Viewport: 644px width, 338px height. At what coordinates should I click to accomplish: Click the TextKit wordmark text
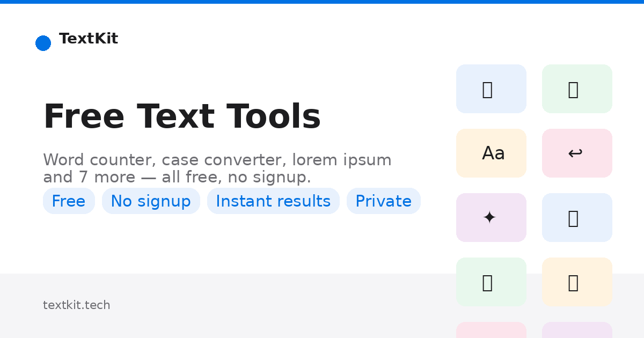coord(89,39)
